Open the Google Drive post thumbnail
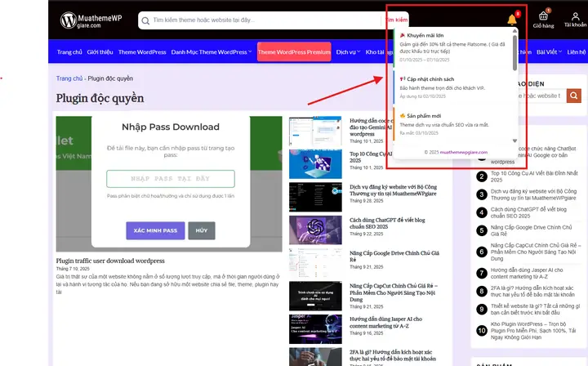 (x=315, y=263)
